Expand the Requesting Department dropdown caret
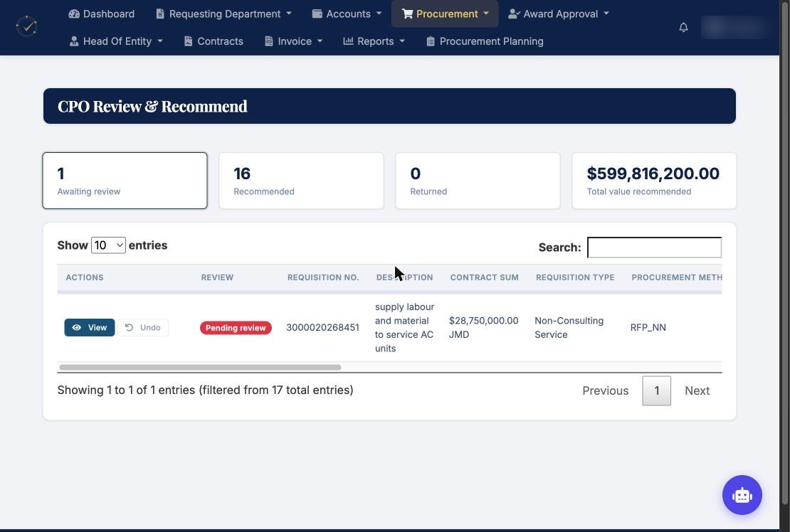 click(289, 14)
